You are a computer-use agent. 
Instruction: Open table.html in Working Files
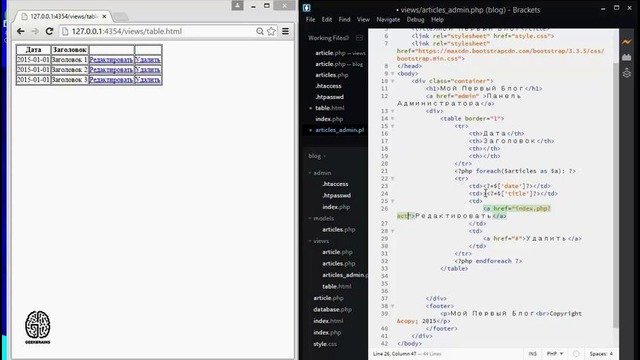[x=329, y=108]
